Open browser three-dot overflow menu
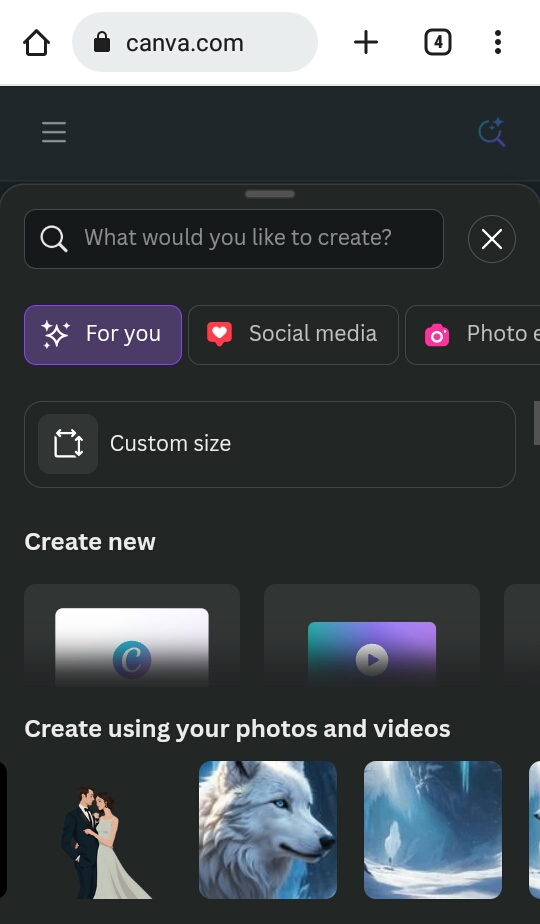 tap(498, 42)
